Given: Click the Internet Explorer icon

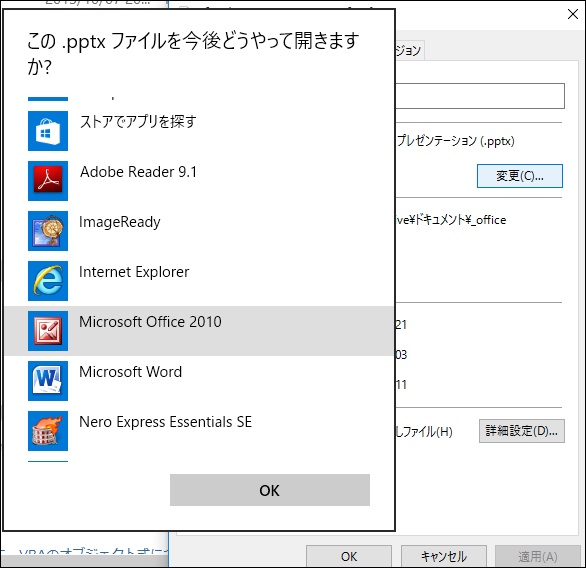Looking at the screenshot, I should pyautogui.click(x=48, y=281).
